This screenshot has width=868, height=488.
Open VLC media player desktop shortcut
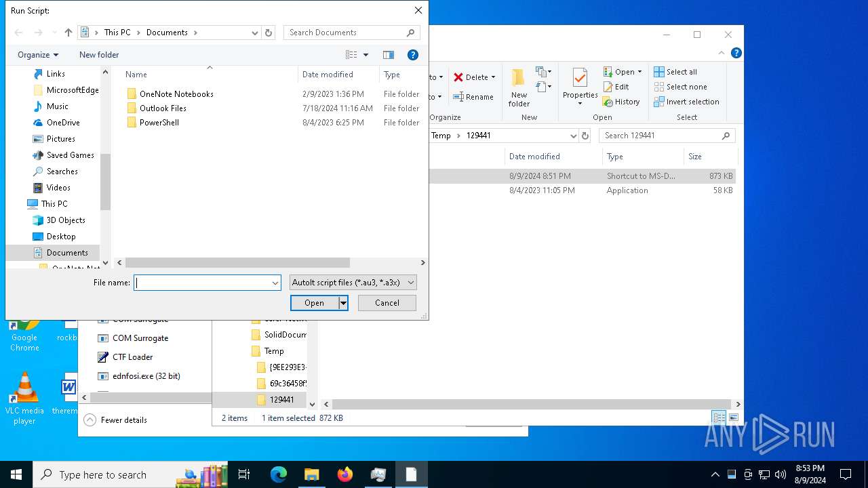coord(24,399)
